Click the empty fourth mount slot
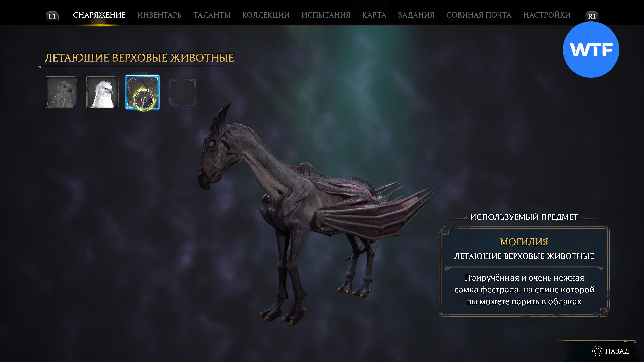 point(183,92)
